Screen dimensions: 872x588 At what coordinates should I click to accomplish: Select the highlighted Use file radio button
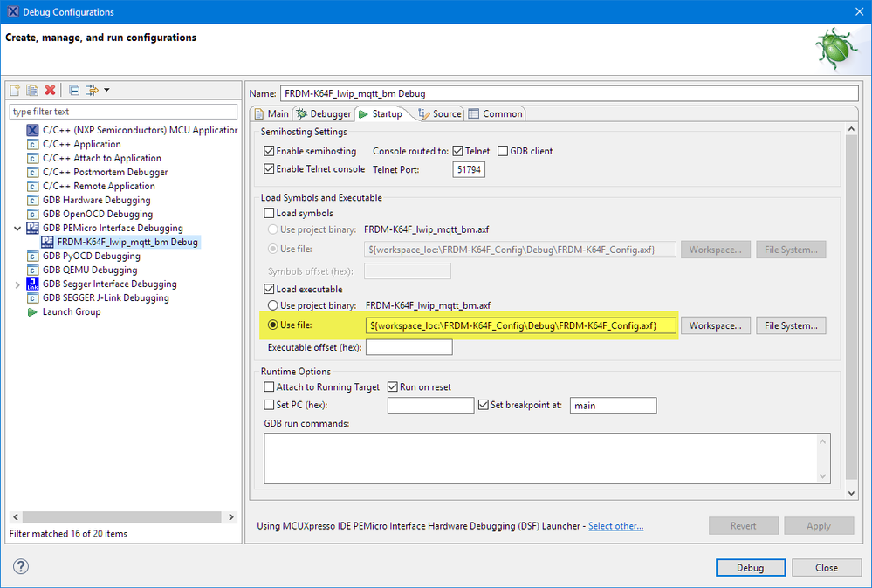click(273, 325)
